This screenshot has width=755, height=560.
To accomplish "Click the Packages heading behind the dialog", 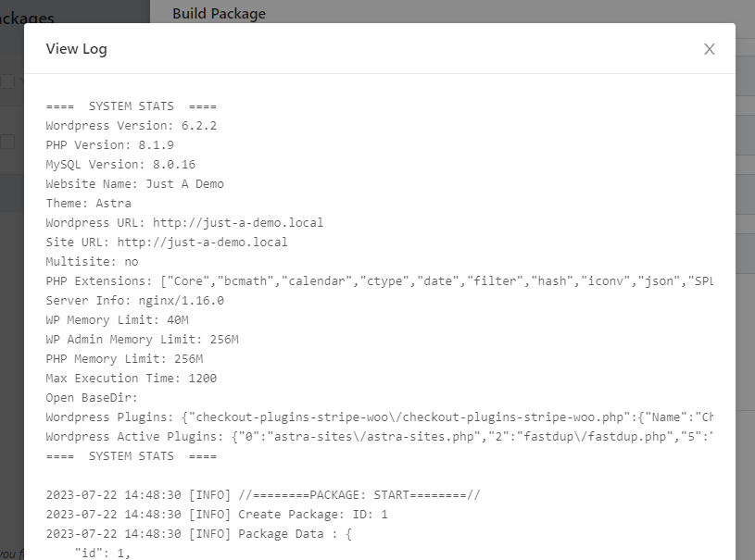I will pos(26,18).
